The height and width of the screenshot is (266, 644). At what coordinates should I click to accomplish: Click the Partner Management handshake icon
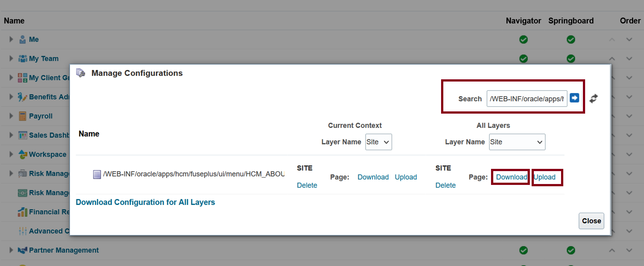(x=23, y=250)
